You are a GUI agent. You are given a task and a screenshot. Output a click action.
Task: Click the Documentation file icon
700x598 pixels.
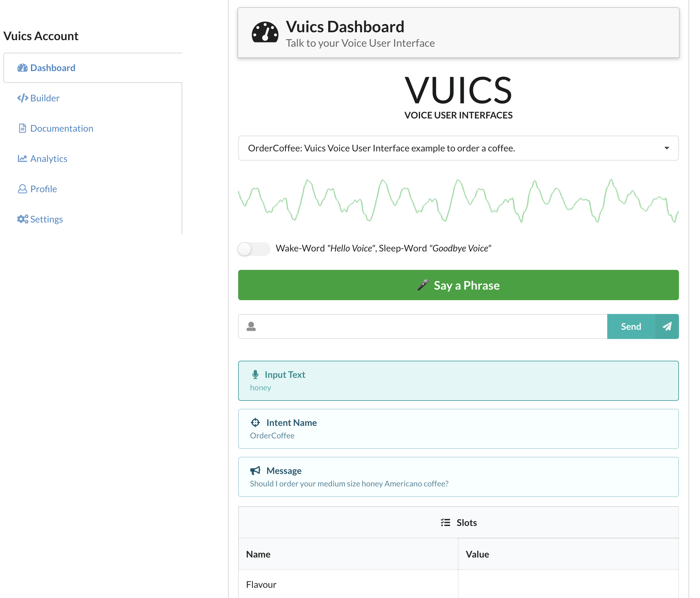point(22,128)
